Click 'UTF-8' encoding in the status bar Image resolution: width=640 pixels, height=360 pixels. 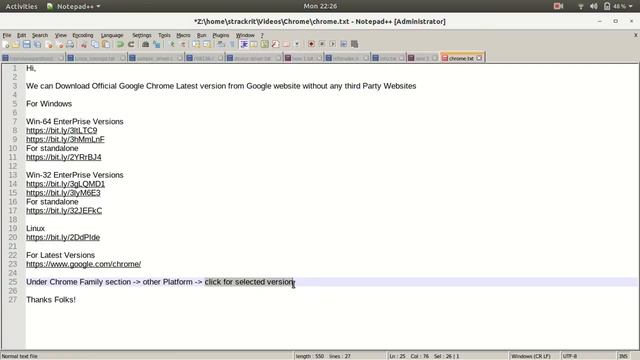570,356
